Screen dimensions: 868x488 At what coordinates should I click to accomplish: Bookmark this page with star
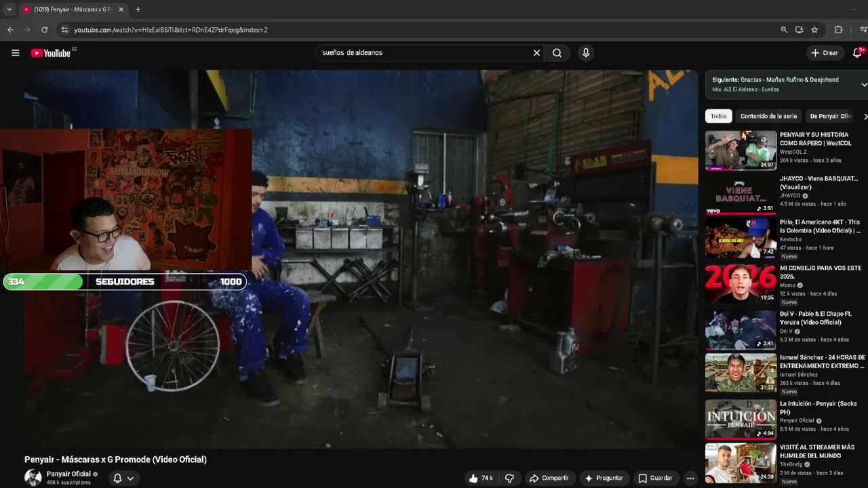pos(814,30)
